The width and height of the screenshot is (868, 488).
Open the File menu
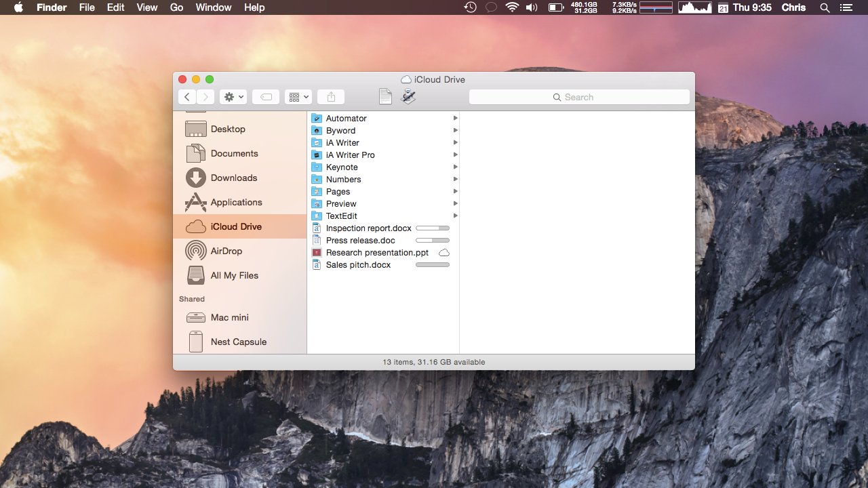tap(87, 7)
